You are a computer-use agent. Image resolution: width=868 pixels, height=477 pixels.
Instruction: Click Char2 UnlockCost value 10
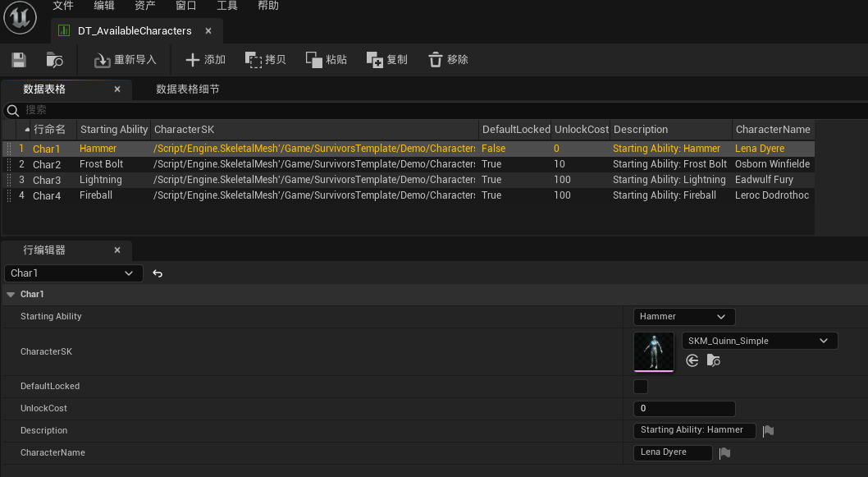[559, 164]
